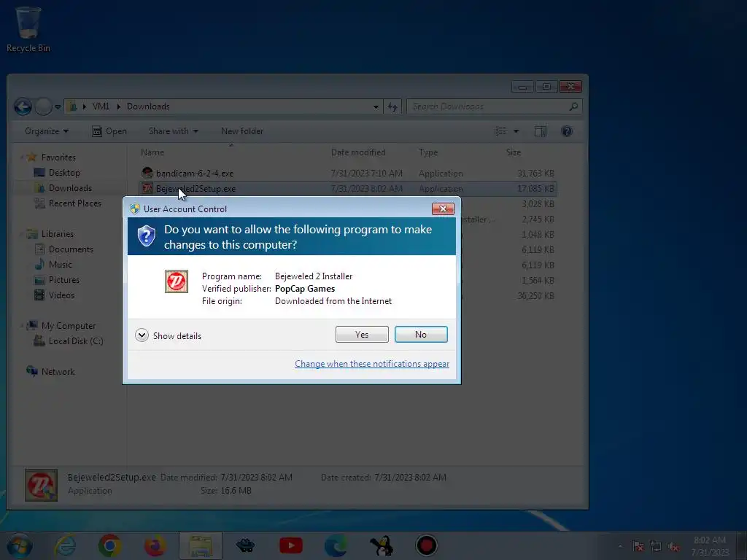Click the penguin icon on taskbar

click(x=382, y=545)
